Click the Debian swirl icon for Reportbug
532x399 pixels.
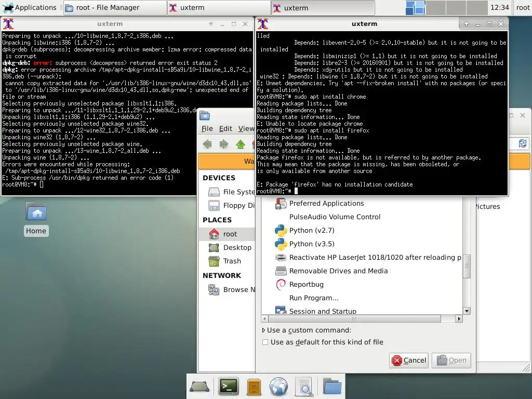(281, 285)
